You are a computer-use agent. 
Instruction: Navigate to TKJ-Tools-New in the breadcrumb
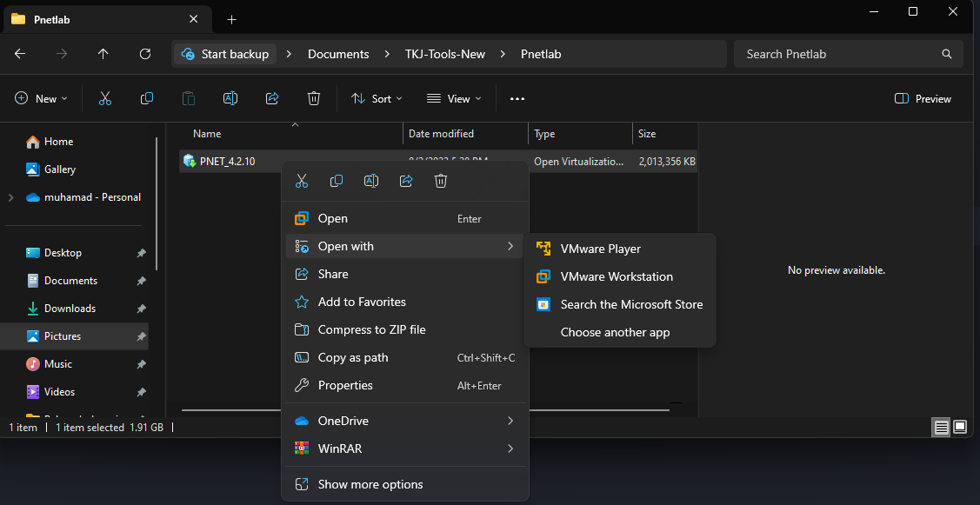click(445, 54)
